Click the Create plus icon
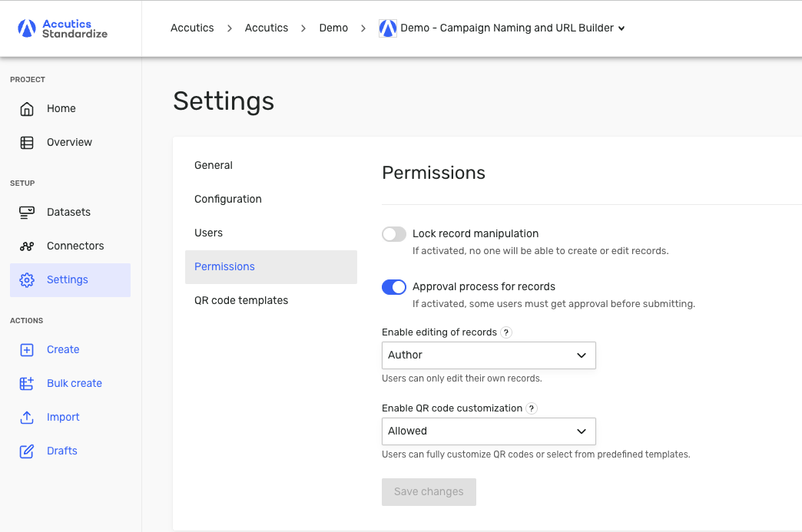 pyautogui.click(x=27, y=350)
